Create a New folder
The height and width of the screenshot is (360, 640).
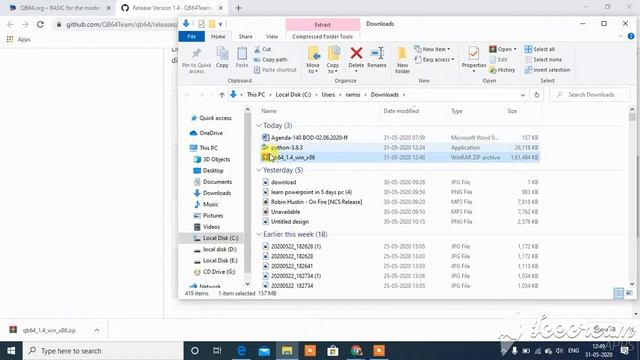tap(402, 60)
